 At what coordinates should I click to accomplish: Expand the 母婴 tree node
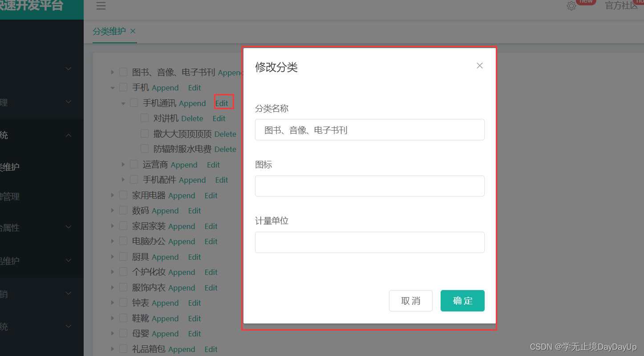pyautogui.click(x=113, y=333)
